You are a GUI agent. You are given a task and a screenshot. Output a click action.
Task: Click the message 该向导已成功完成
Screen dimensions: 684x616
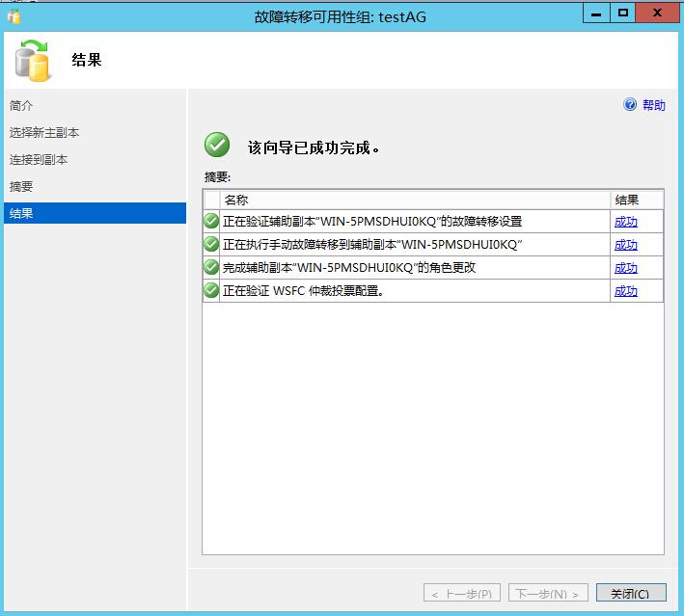point(314,147)
